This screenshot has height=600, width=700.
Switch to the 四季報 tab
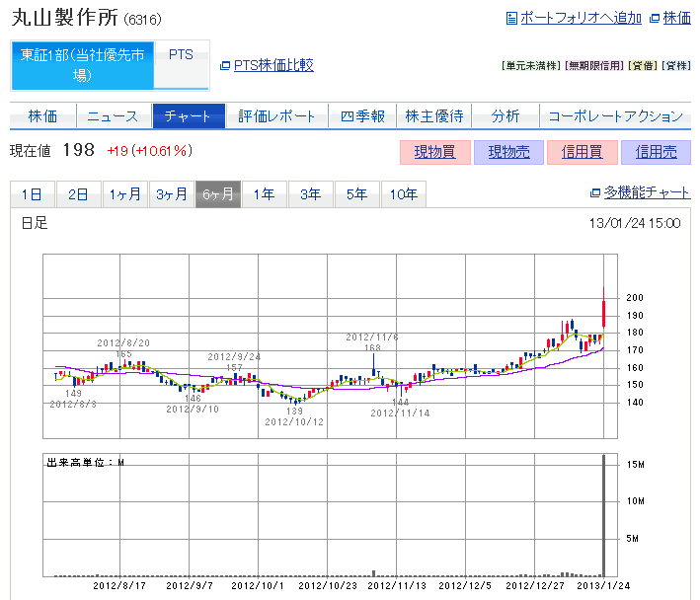(362, 116)
